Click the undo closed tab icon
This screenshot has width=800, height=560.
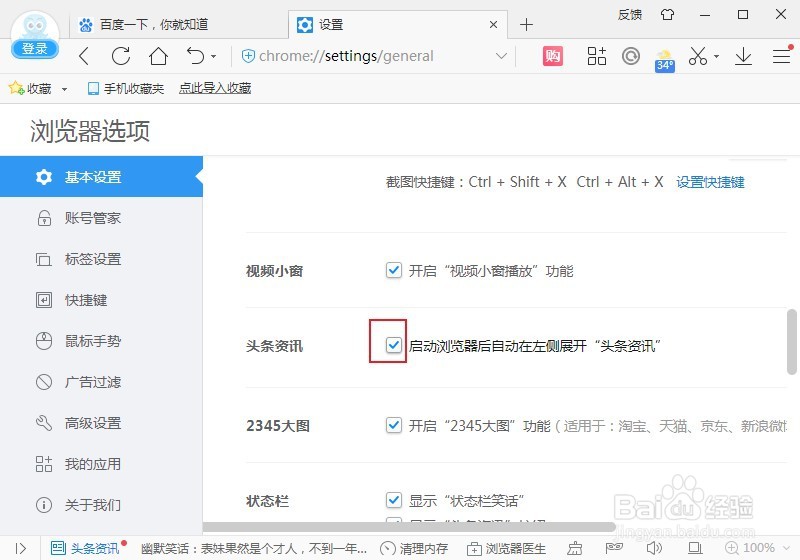tap(195, 56)
